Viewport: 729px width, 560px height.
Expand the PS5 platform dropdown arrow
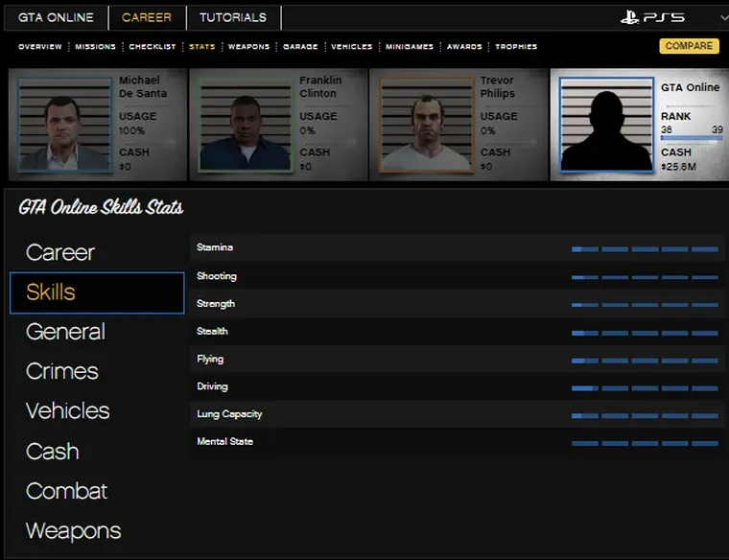pos(722,17)
